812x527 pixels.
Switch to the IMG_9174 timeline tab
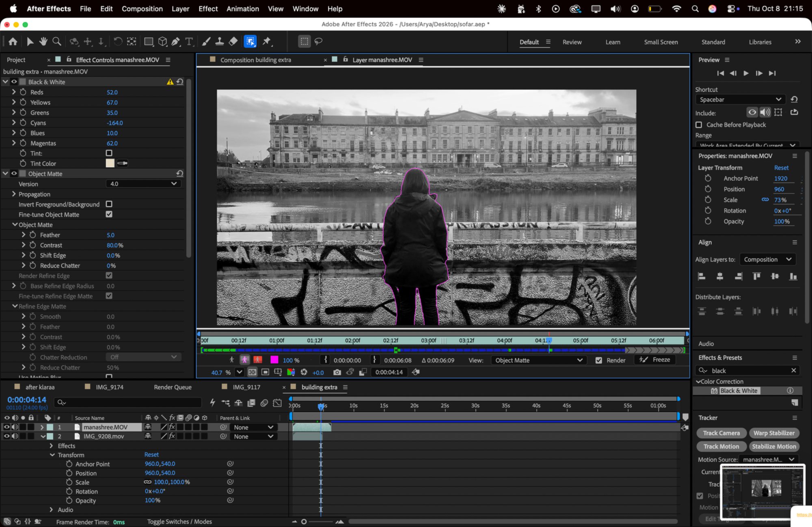coord(109,387)
